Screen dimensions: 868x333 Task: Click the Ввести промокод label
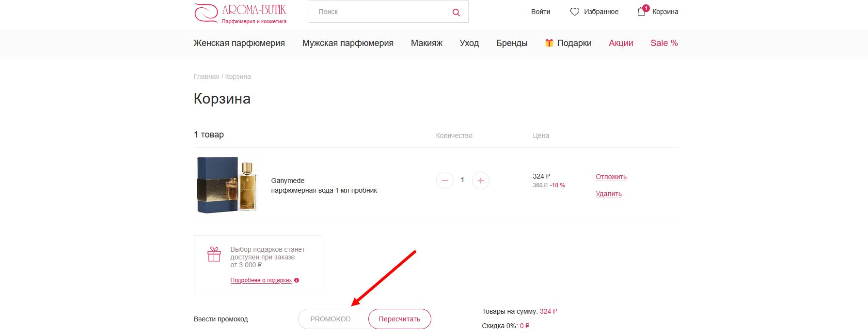click(221, 319)
